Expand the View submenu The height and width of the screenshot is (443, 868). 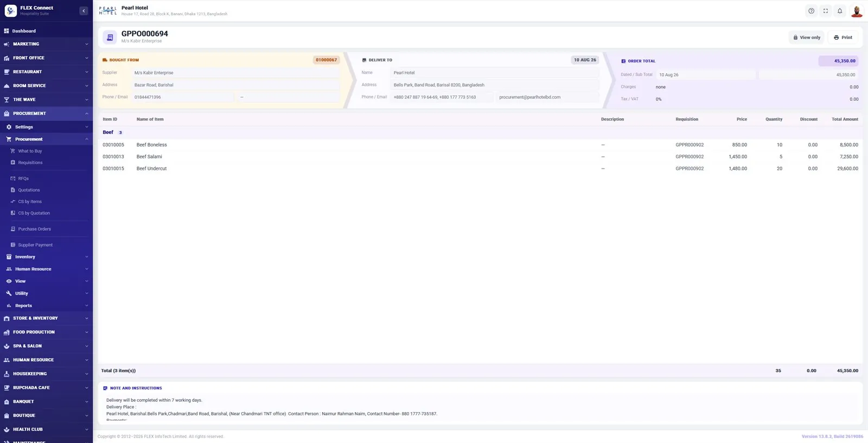[46, 281]
